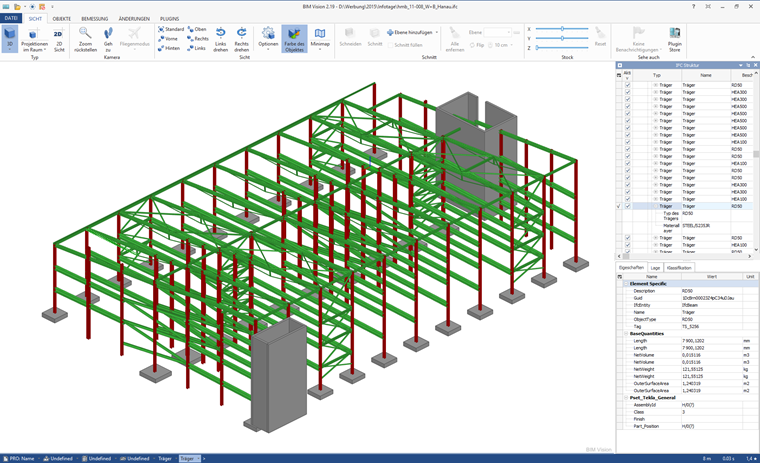Viewport: 760px width, 463px height.
Task: Uncheck the topmost visible Träger RD50 row checkbox
Action: [628, 85]
